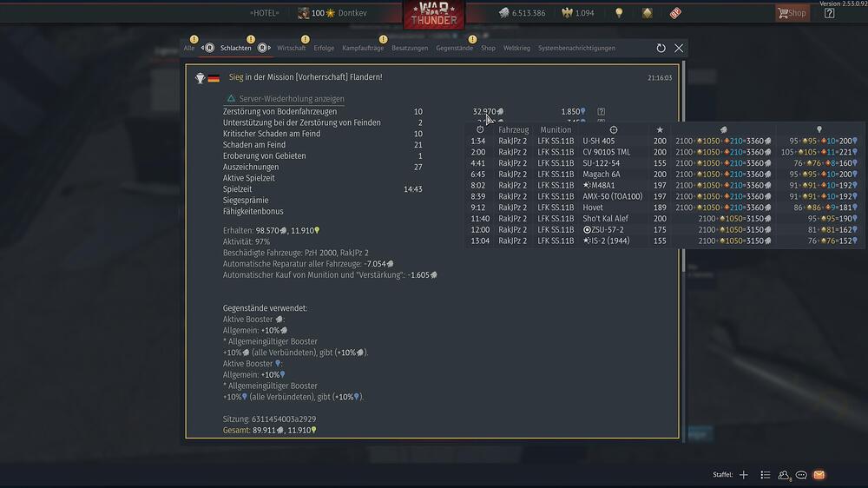868x488 pixels.
Task: Open the Erfolge tab
Action: (x=324, y=48)
